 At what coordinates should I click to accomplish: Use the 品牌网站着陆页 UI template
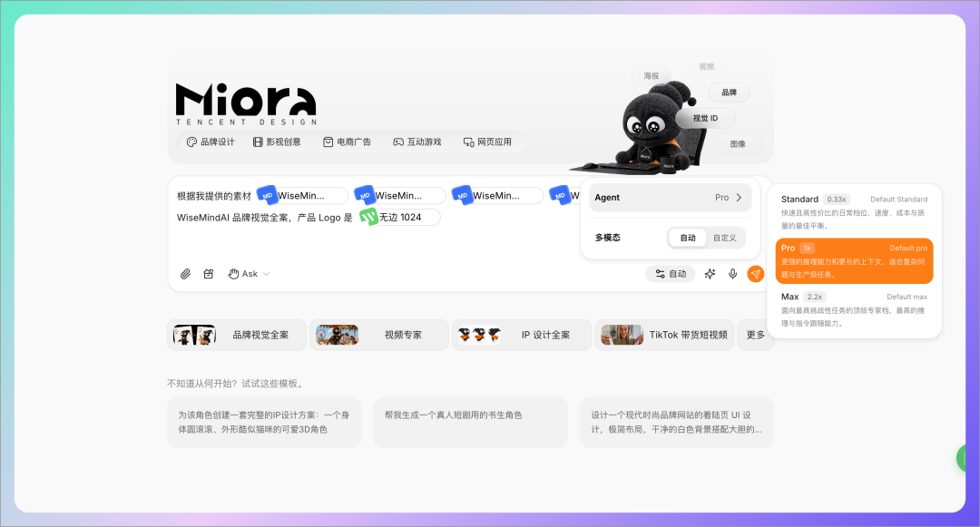coord(677,422)
